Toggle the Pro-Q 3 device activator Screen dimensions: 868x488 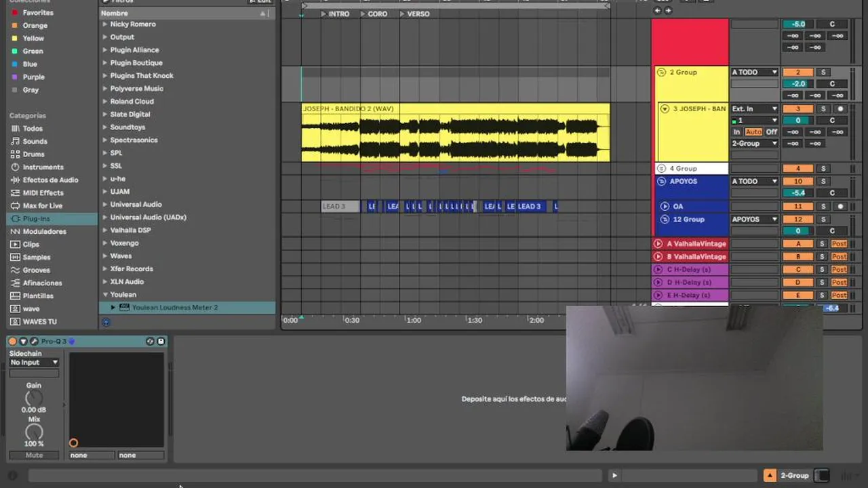12,341
